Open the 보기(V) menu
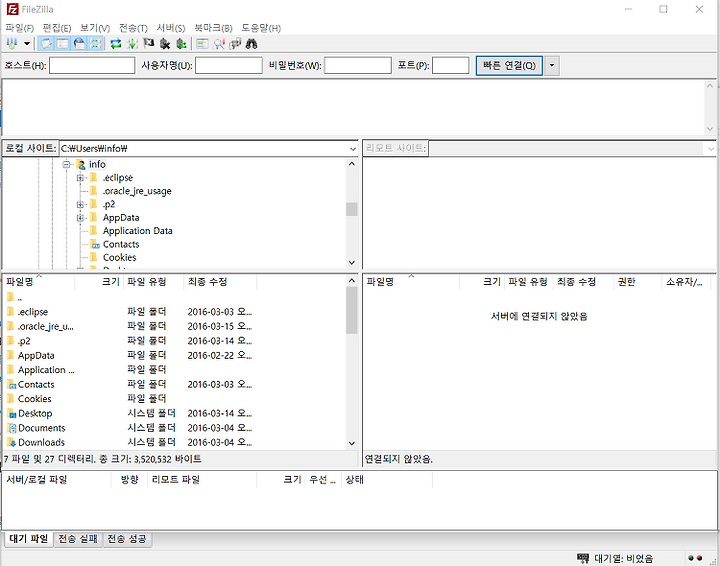This screenshot has width=720, height=566. tap(95, 28)
